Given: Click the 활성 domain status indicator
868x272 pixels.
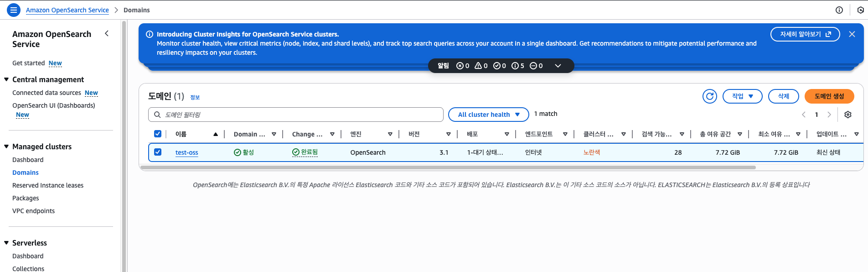Looking at the screenshot, I should point(244,152).
